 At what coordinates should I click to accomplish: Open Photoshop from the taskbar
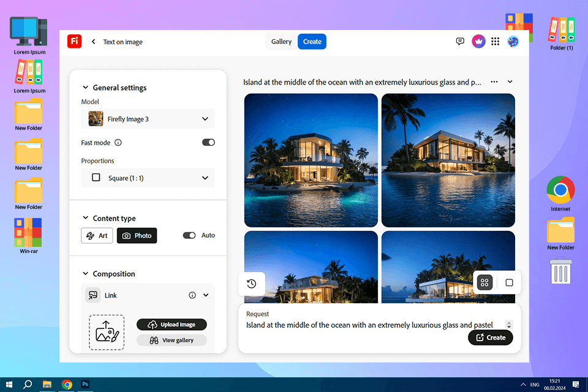[85, 384]
